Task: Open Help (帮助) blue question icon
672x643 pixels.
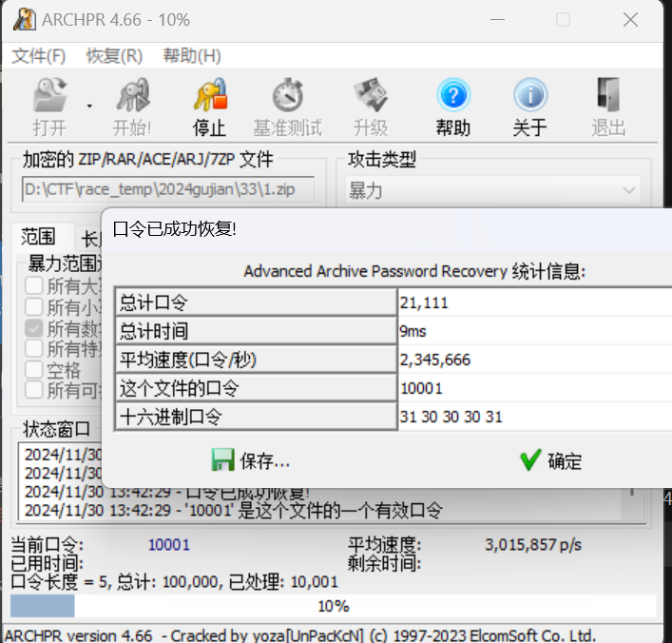Action: (x=453, y=95)
